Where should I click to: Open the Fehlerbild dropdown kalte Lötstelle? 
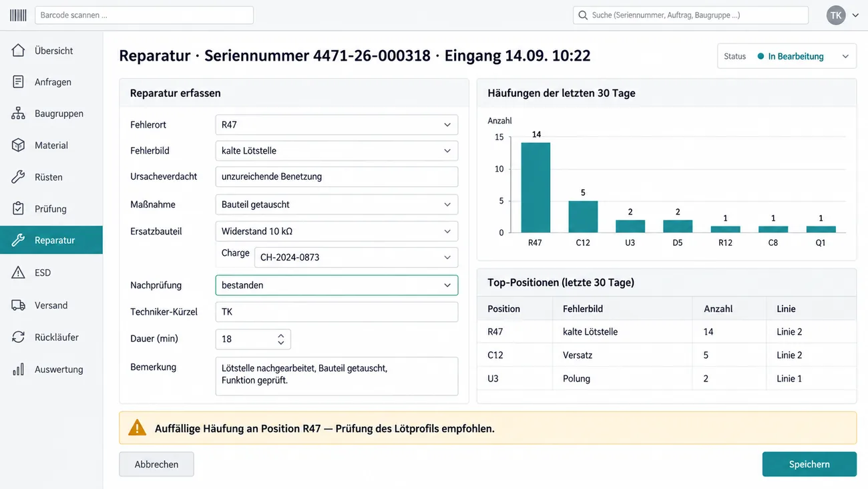[337, 151]
